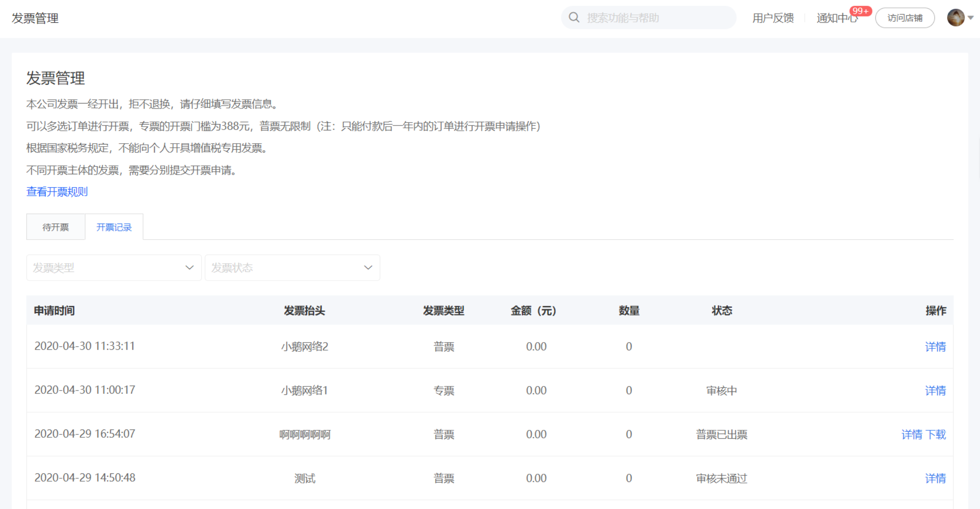This screenshot has width=980, height=509.
Task: Open the 发票状态 dropdown
Action: click(x=292, y=268)
